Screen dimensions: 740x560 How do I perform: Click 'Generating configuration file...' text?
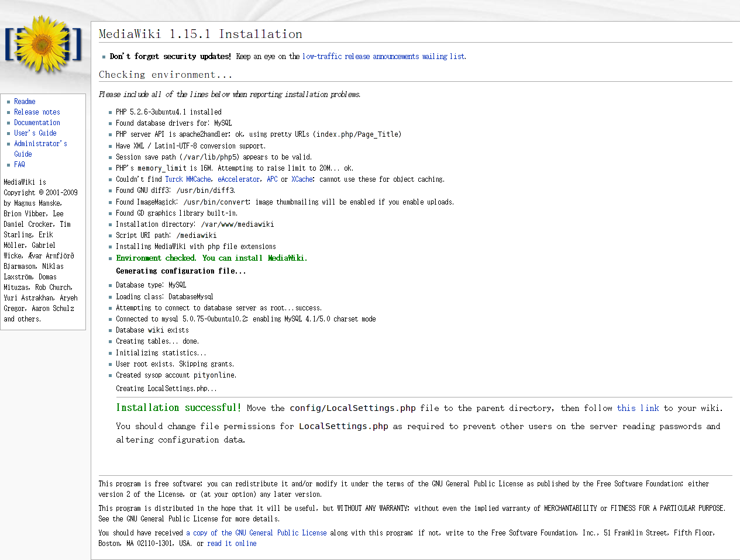pyautogui.click(x=181, y=271)
